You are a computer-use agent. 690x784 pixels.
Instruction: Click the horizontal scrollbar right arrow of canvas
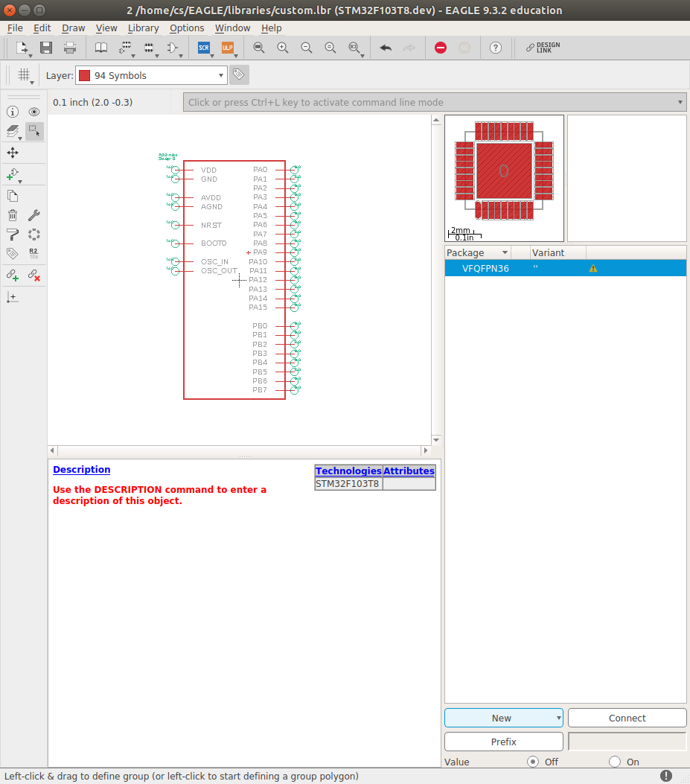click(426, 450)
